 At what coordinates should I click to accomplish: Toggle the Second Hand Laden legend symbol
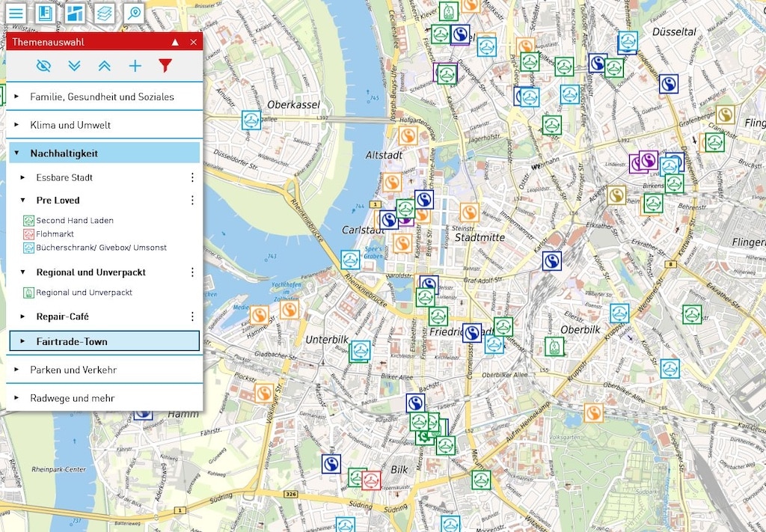pyautogui.click(x=27, y=221)
